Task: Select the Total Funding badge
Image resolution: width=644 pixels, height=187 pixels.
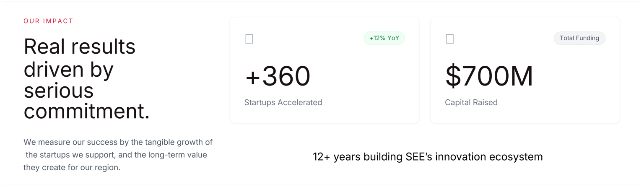Action: point(579,38)
